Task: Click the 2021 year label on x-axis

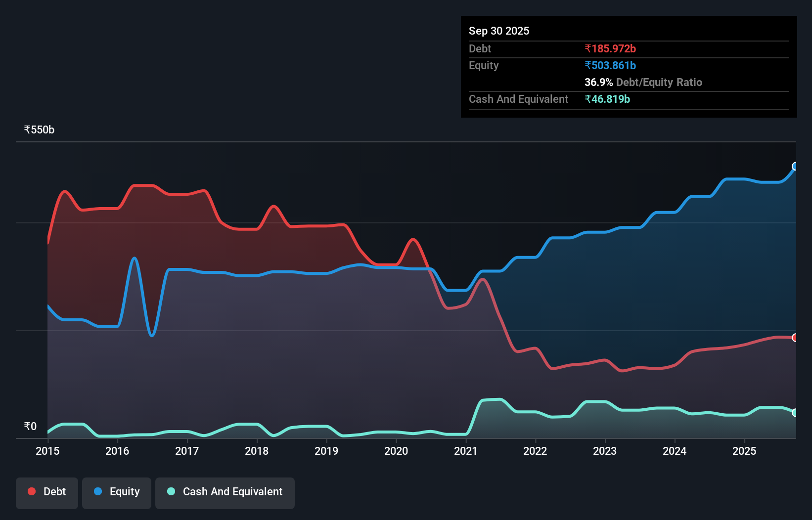Action: point(465,451)
